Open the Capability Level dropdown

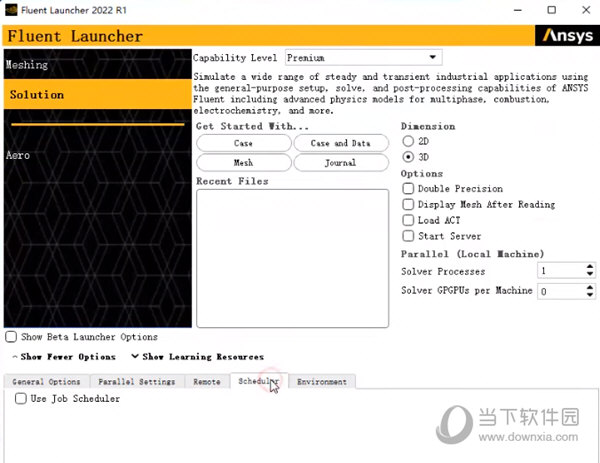364,58
